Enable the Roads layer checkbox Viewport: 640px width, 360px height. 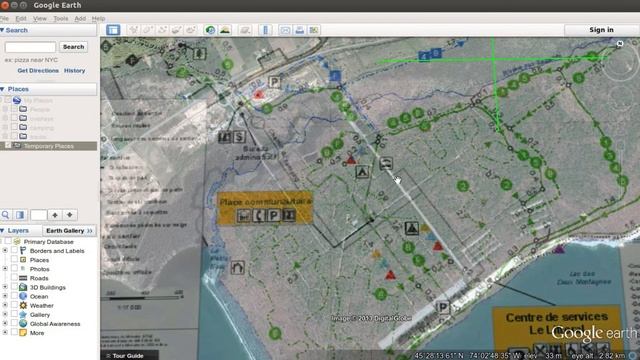[14, 278]
